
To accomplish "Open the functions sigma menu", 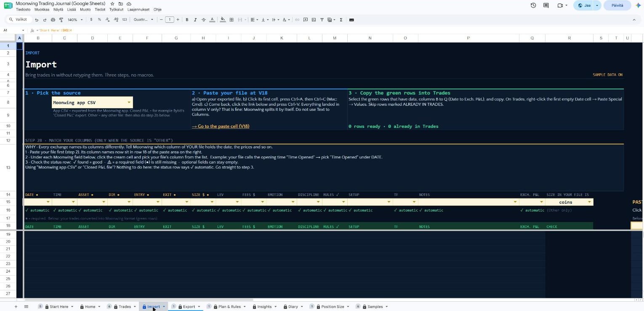I will 341,20.
